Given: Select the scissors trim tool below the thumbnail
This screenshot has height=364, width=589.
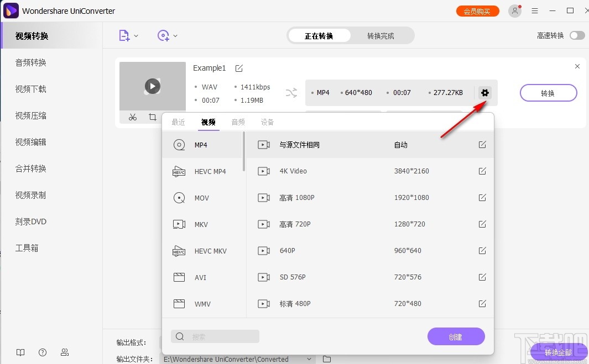Looking at the screenshot, I should (133, 117).
